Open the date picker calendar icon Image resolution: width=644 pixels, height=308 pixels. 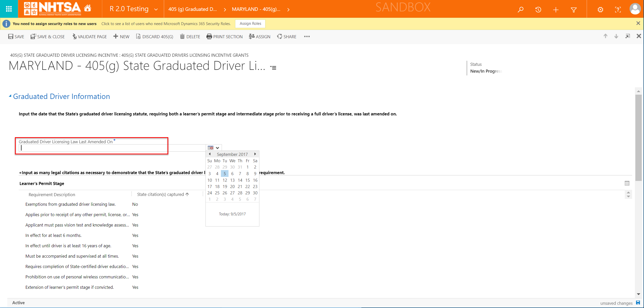pyautogui.click(x=211, y=148)
